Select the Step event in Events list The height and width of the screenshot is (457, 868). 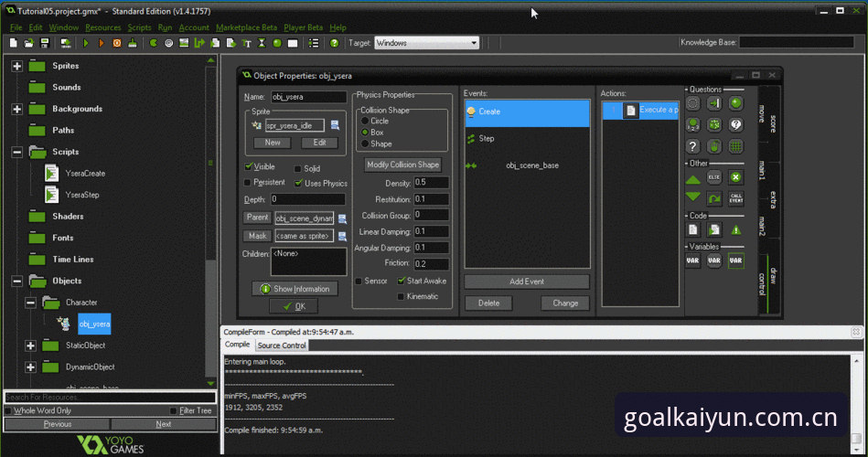[x=528, y=138]
